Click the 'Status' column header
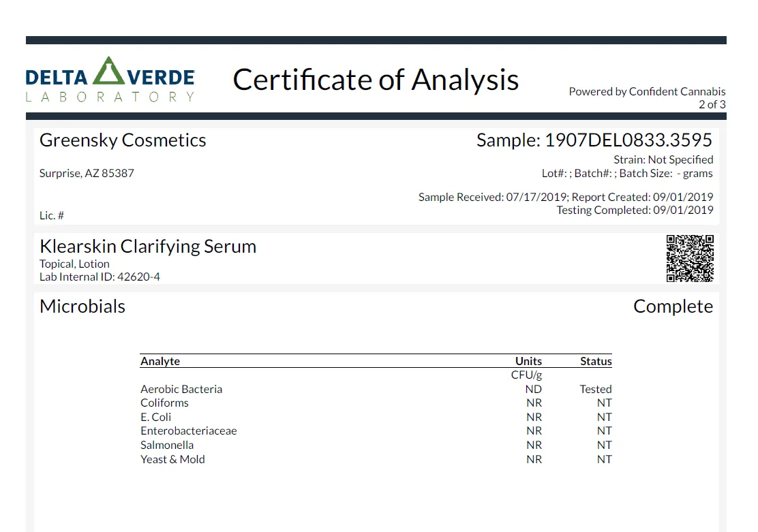Viewport: 758px width, 532px height. click(x=596, y=361)
